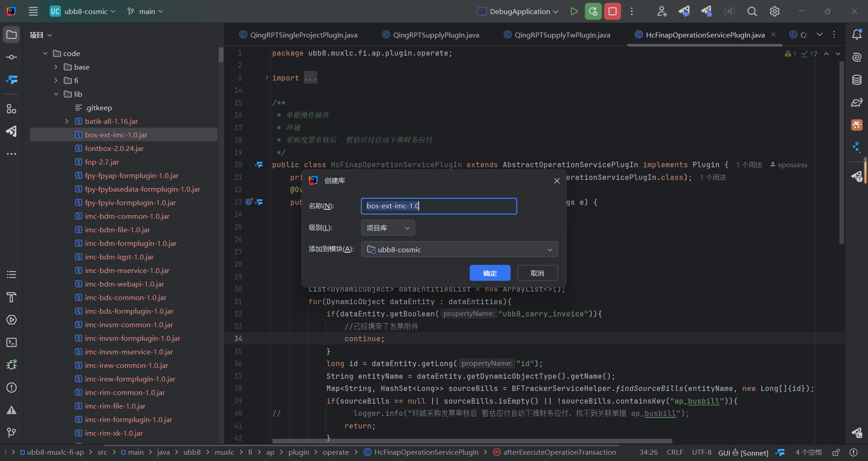Screen dimensions: 868x461
Task: Jump to previous highlighted error arrow
Action: click(x=826, y=54)
